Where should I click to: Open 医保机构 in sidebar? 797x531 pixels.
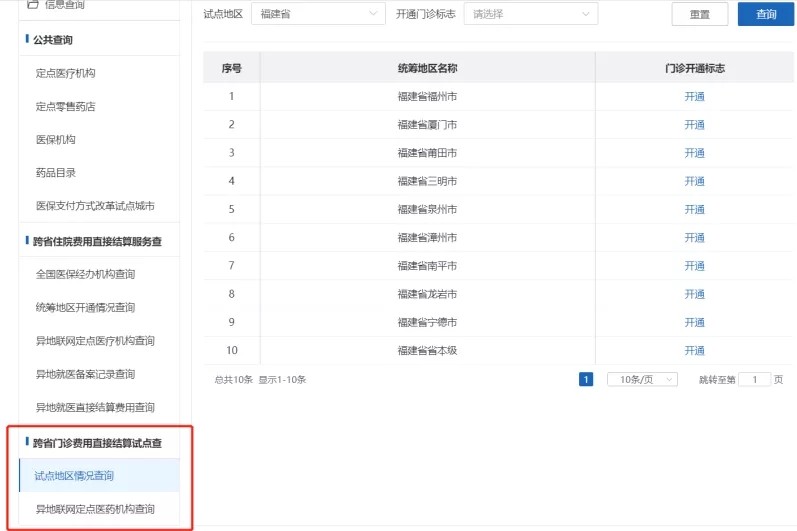56,140
